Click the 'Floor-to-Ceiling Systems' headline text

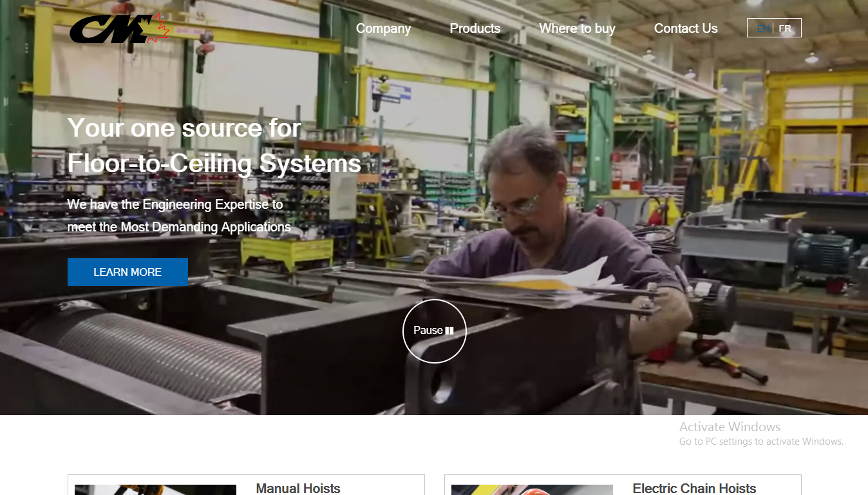pos(214,163)
